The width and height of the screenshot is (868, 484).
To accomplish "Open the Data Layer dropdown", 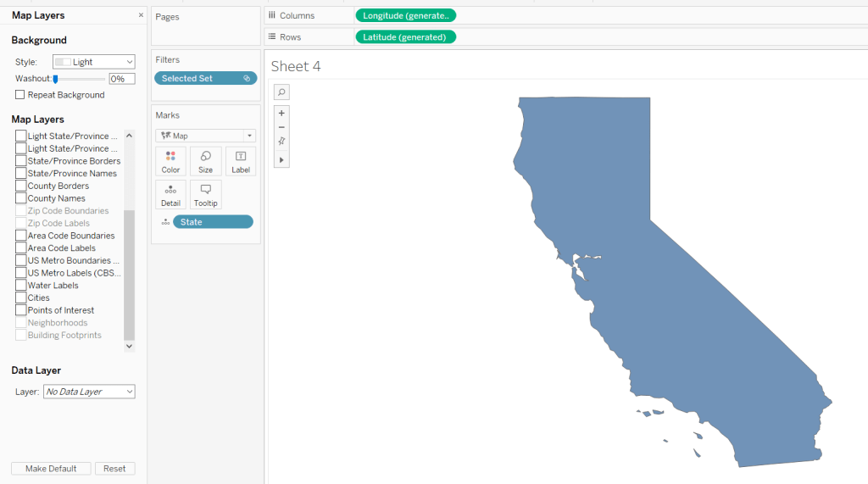I will [89, 392].
